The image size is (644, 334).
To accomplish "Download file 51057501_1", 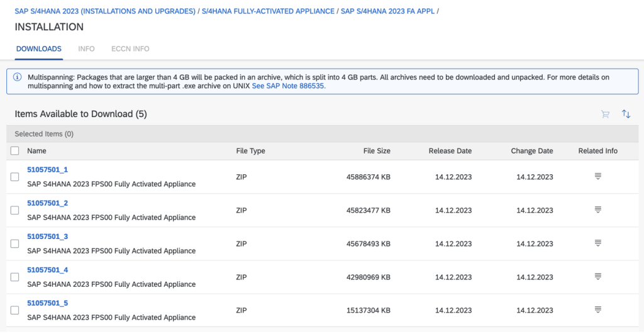I will coord(48,170).
